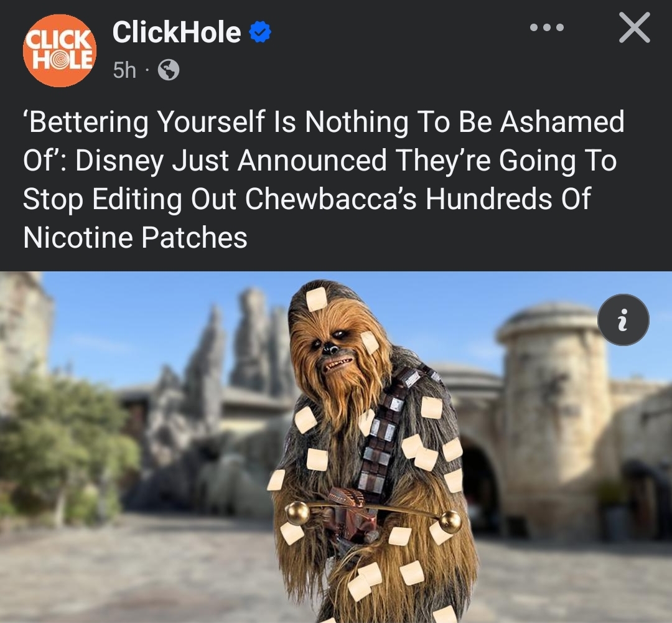Open the three-dot post options menu
Image resolution: width=672 pixels, height=623 pixels.
tap(546, 28)
